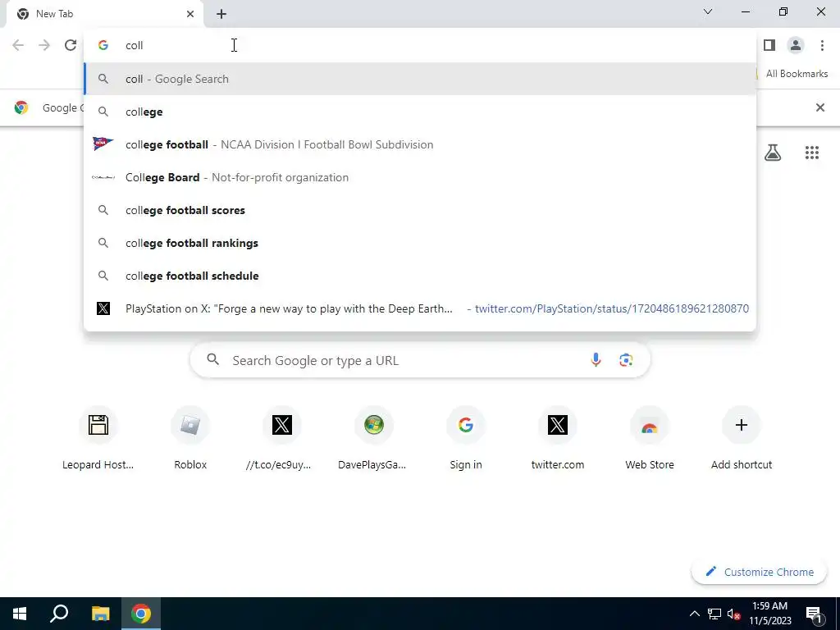The height and width of the screenshot is (630, 840).
Task: Reload the current page
Action: tap(71, 46)
